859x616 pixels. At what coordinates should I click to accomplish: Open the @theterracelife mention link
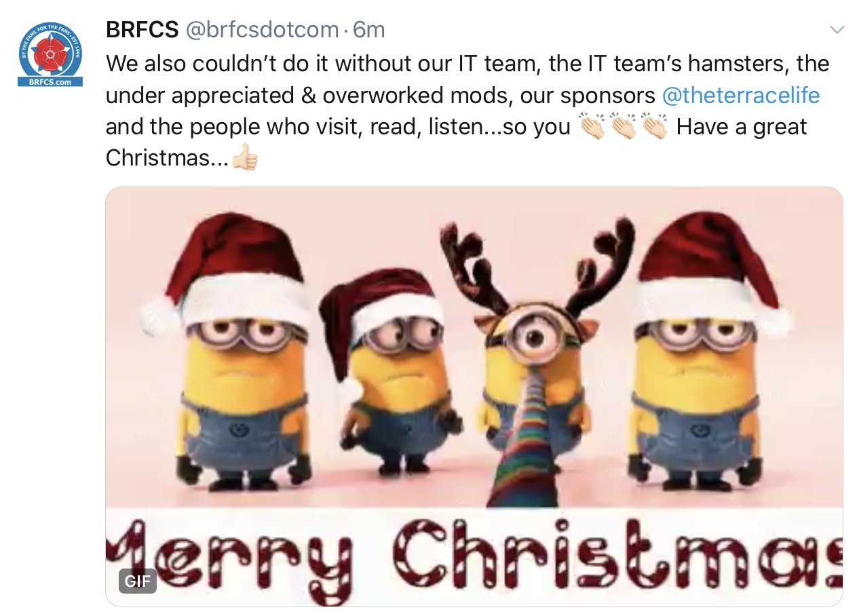click(x=740, y=96)
